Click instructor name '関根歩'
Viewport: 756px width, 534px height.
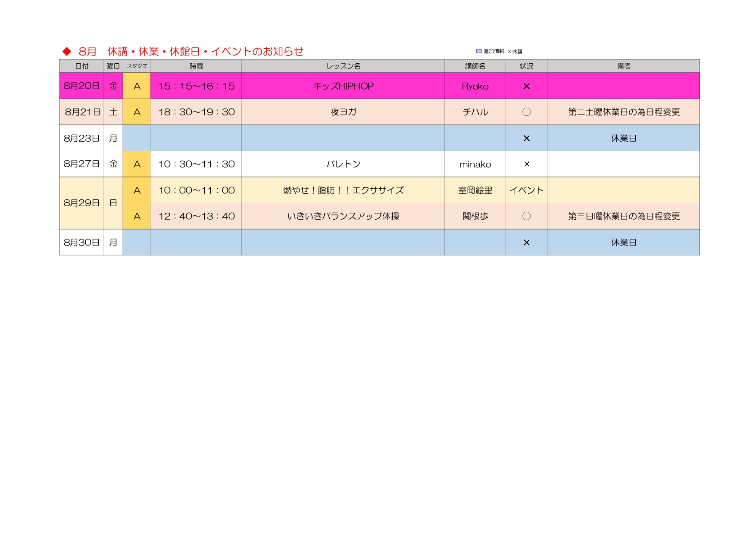coord(475,216)
